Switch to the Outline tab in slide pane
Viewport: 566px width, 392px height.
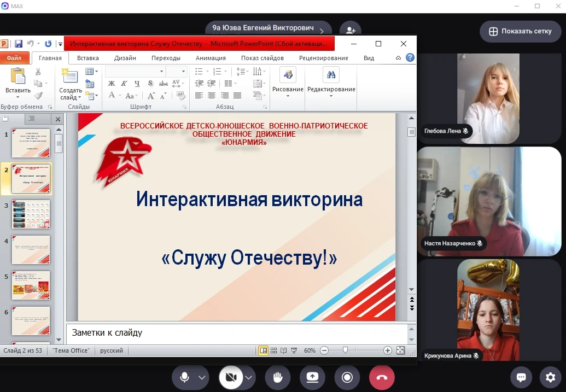coord(32,119)
